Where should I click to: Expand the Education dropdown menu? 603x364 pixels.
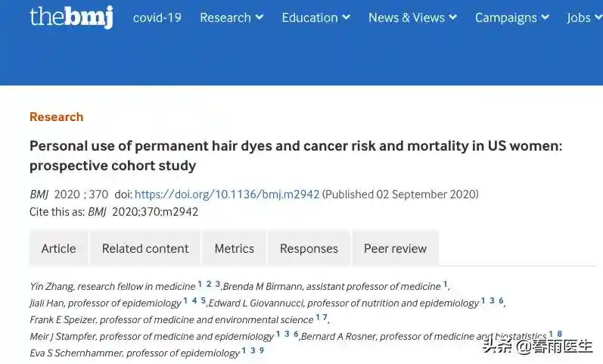point(315,17)
